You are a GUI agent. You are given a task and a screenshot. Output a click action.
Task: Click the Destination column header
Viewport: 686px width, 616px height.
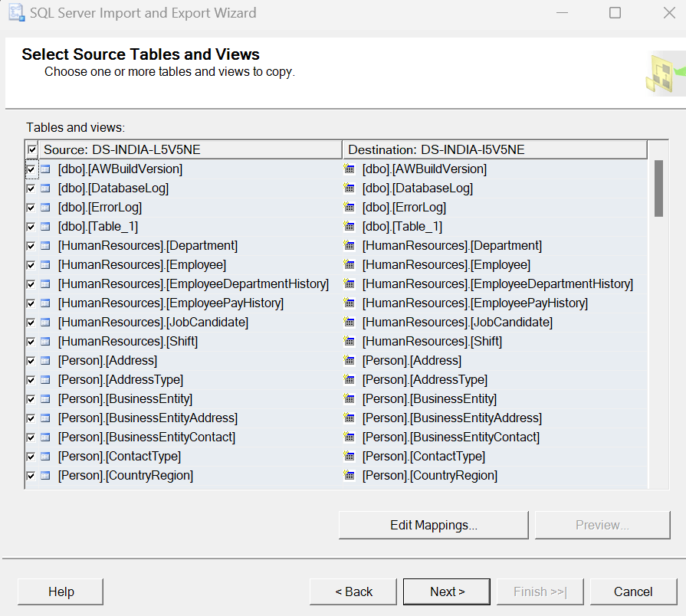tap(494, 149)
